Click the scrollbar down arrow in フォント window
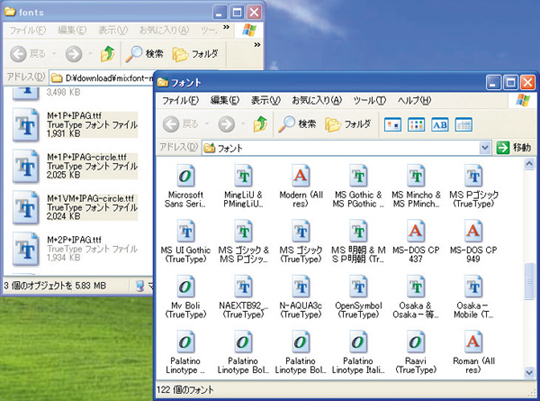 [x=529, y=372]
